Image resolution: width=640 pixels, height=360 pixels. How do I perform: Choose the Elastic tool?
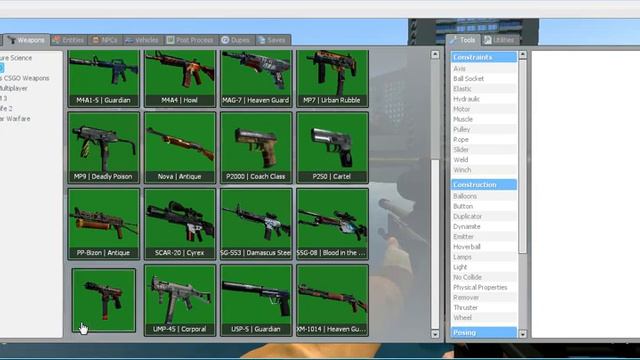pyautogui.click(x=484, y=89)
